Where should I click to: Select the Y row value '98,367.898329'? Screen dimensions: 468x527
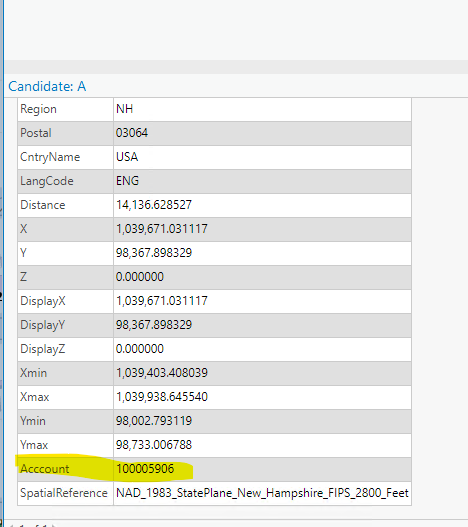pyautogui.click(x=154, y=253)
